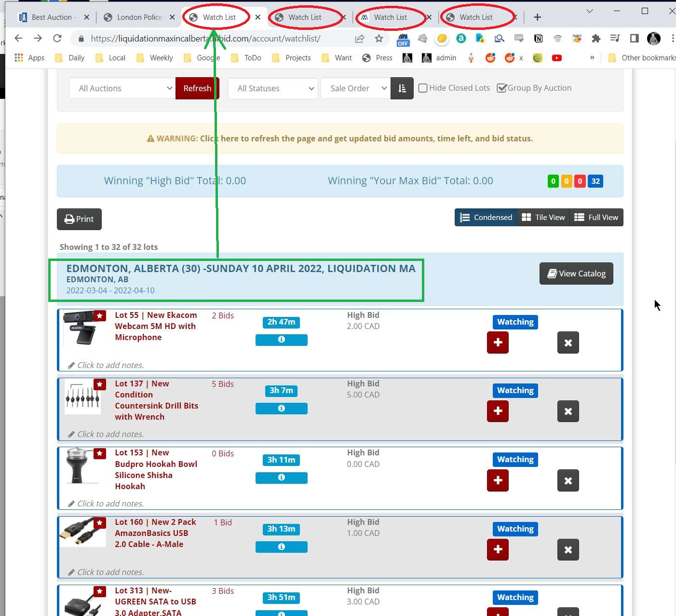
Task: Click star icon on Lot 160 thumbnail
Action: pos(100,523)
